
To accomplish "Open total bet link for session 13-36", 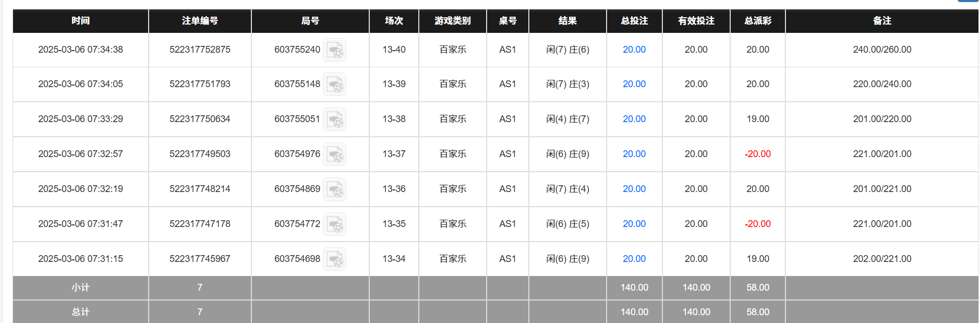I will coord(634,189).
